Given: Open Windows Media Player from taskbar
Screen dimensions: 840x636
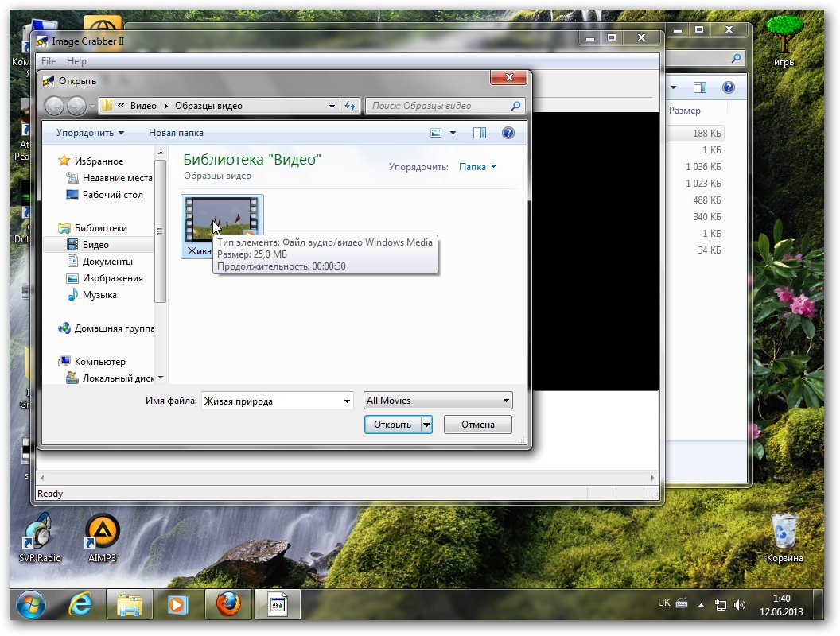Looking at the screenshot, I should (177, 605).
